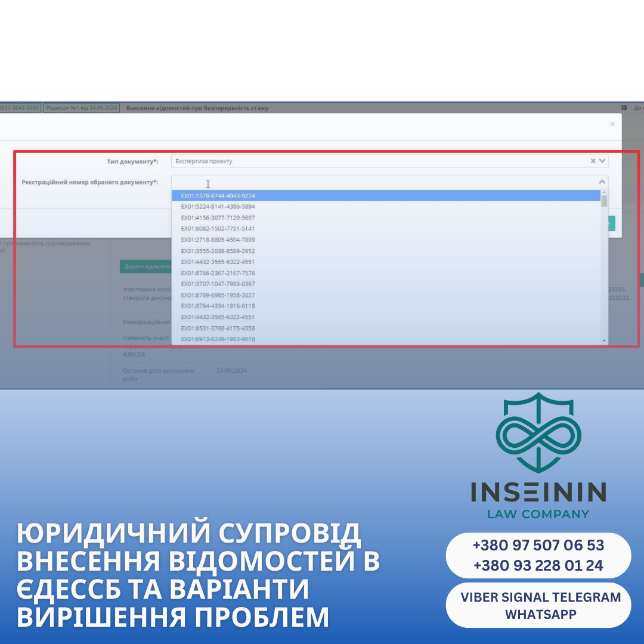644x644 pixels.
Task: Close the dialog with the × icon
Action: click(612, 123)
